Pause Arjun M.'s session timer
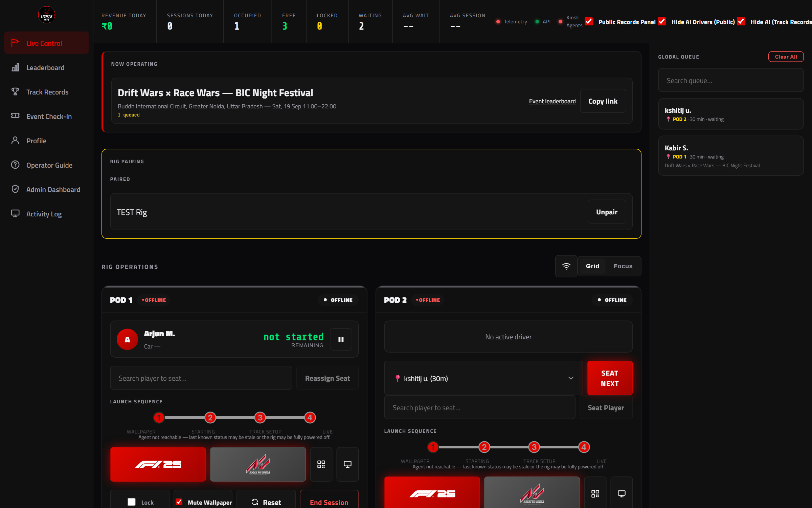Screen dimensions: 812x508 tap(341, 339)
